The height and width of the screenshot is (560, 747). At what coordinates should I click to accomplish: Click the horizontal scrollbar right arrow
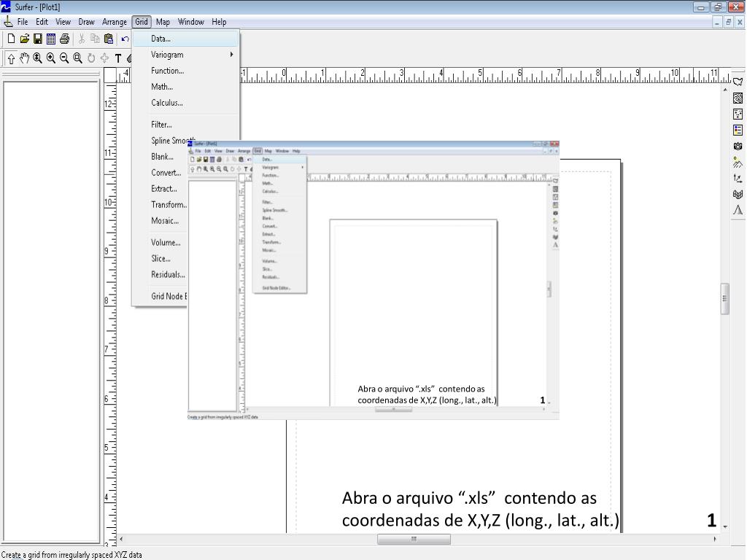[715, 539]
